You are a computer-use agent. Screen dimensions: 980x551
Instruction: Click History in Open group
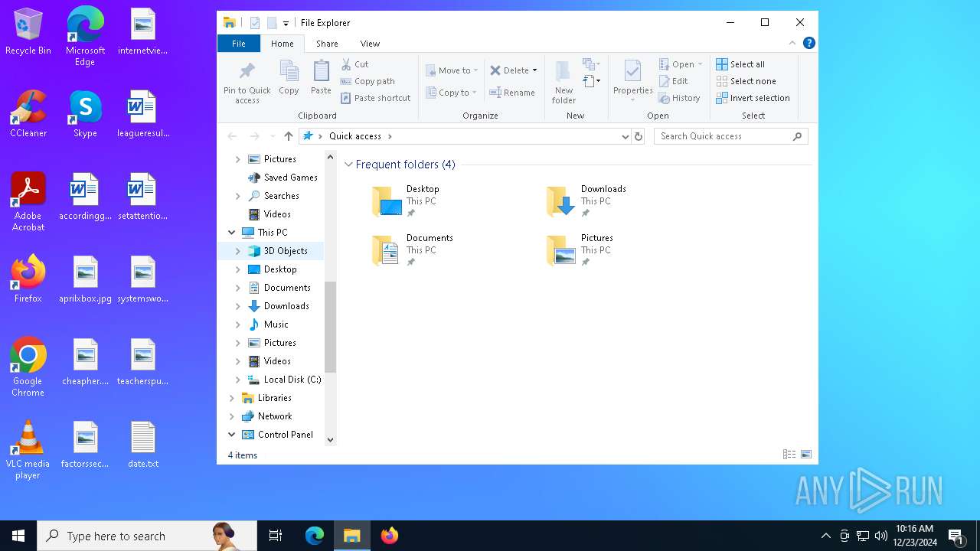680,98
